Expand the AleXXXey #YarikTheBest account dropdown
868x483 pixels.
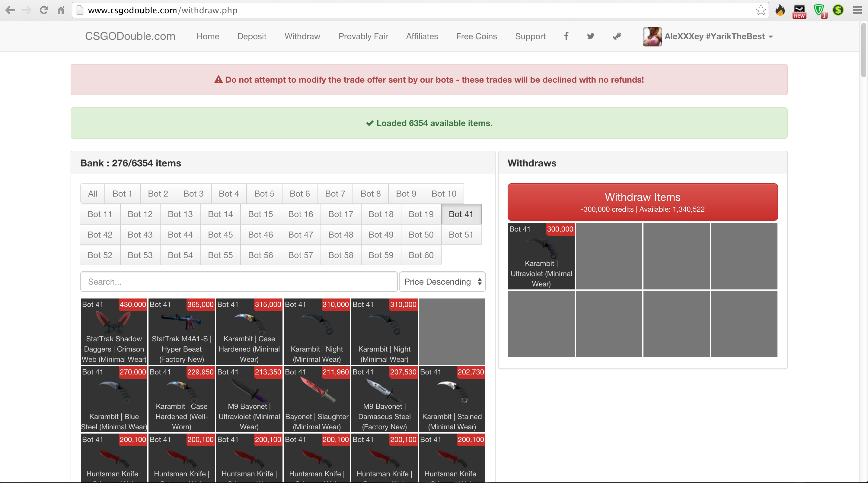(719, 36)
